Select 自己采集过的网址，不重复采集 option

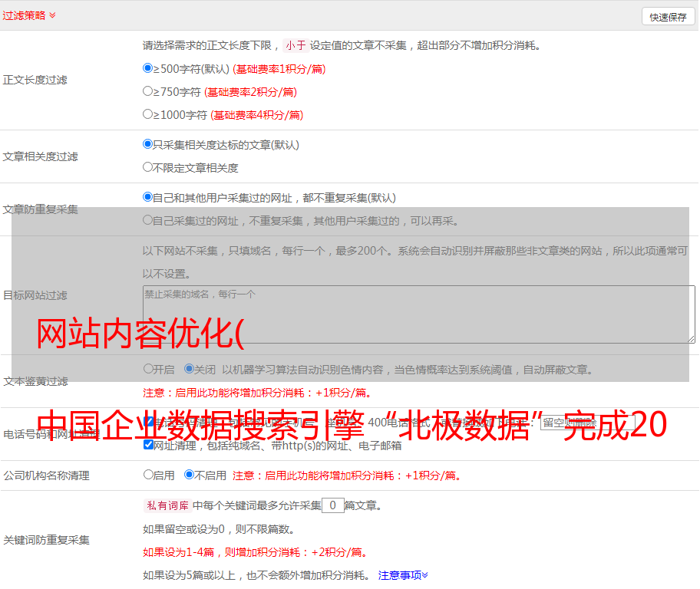pos(148,220)
